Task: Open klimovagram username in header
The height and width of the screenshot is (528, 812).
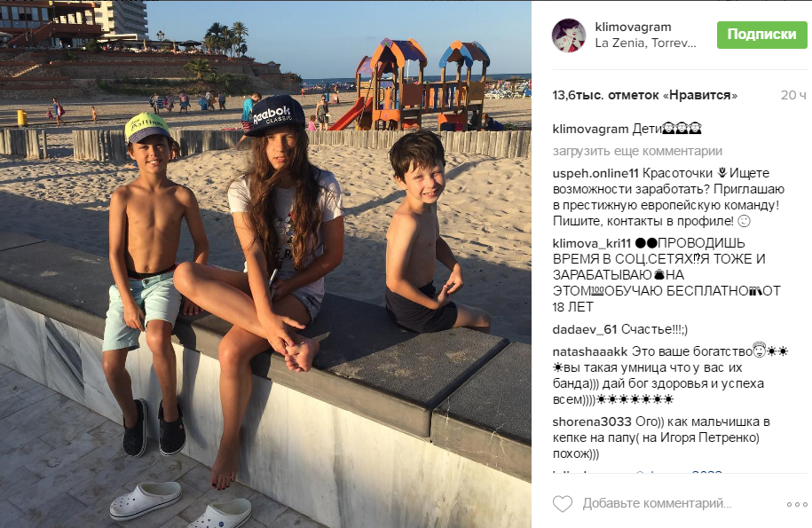Action: (633, 27)
